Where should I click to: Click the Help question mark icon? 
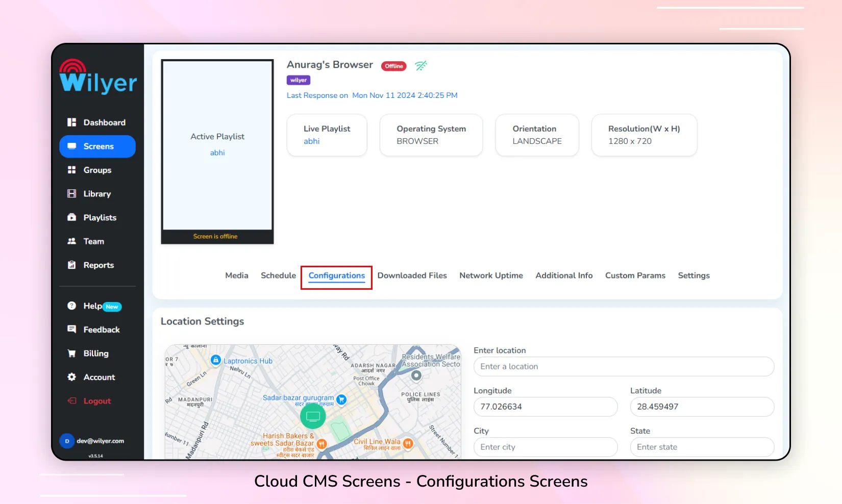tap(72, 306)
